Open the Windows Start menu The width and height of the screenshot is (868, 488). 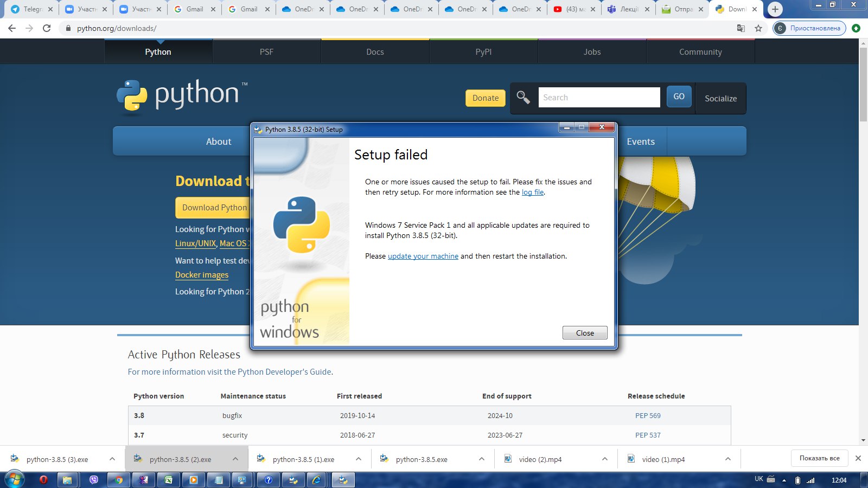(x=14, y=479)
